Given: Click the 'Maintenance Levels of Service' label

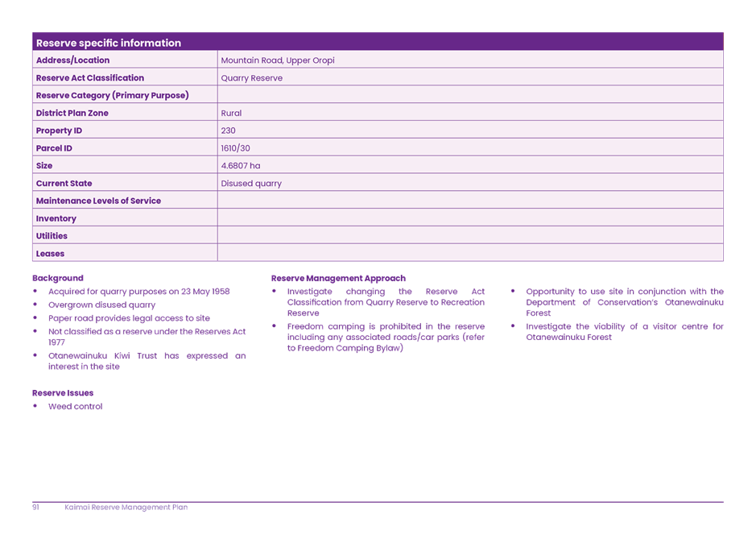Looking at the screenshot, I should coord(98,201).
